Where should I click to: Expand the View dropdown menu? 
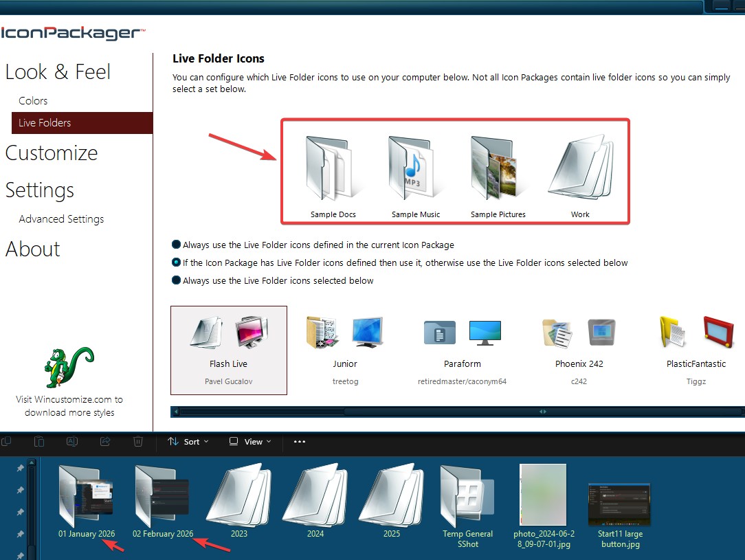[250, 442]
